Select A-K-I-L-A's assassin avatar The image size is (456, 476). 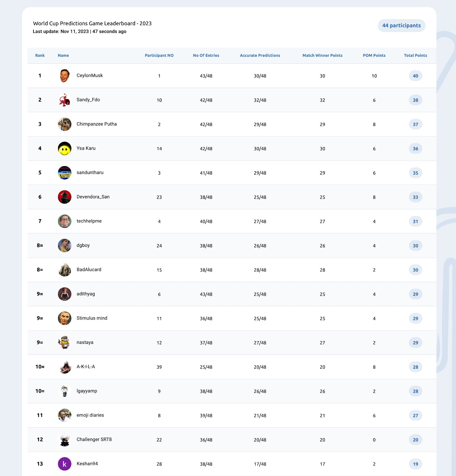pyautogui.click(x=65, y=367)
